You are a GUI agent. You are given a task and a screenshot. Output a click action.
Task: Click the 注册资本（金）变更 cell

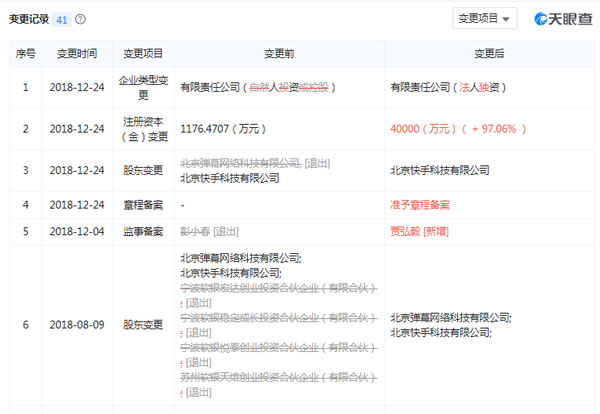(x=143, y=129)
